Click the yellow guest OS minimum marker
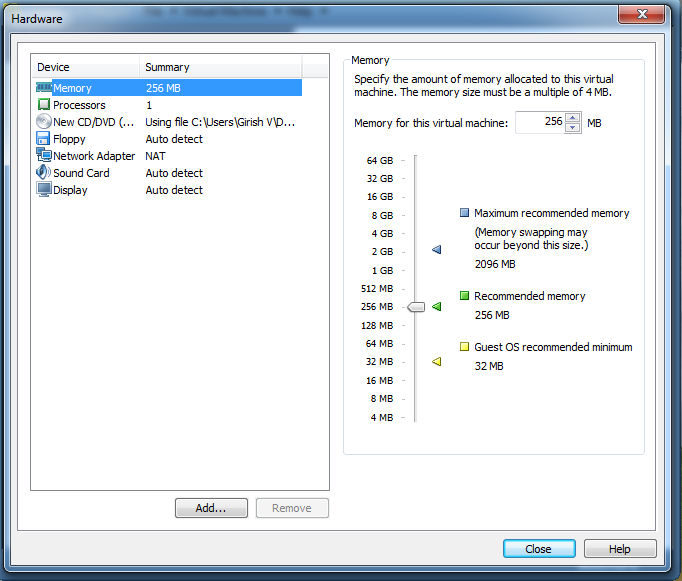682x581 pixels. pyautogui.click(x=436, y=362)
